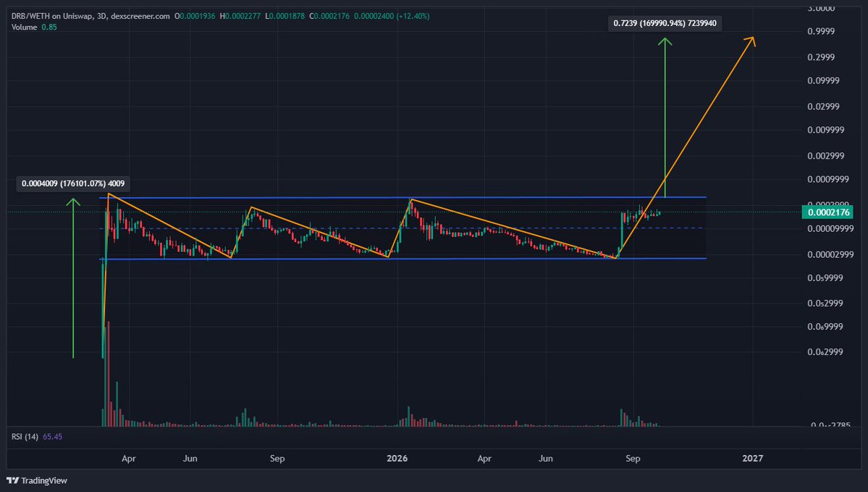Select the Volume indicator label

tap(25, 27)
